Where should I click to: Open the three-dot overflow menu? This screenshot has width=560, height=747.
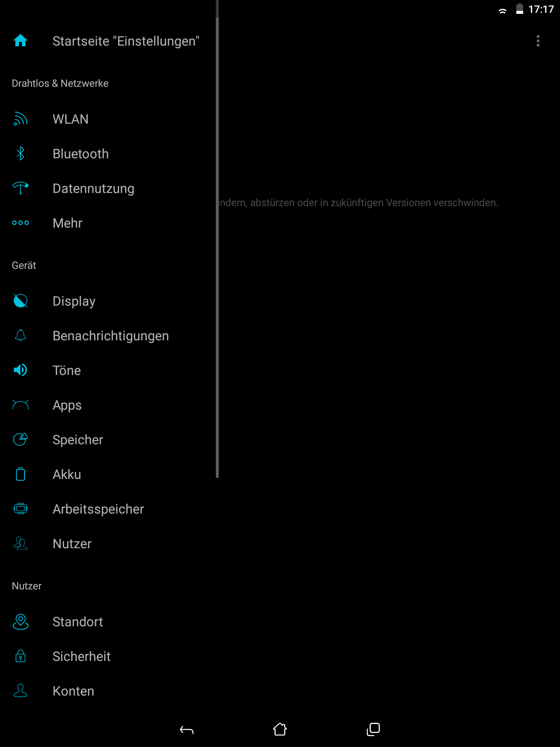tap(538, 41)
